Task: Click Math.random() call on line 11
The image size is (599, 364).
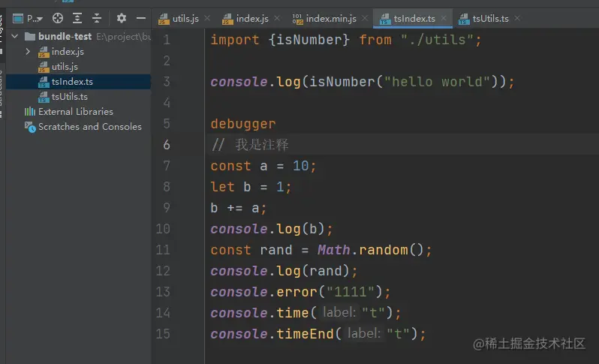Action: click(x=370, y=250)
